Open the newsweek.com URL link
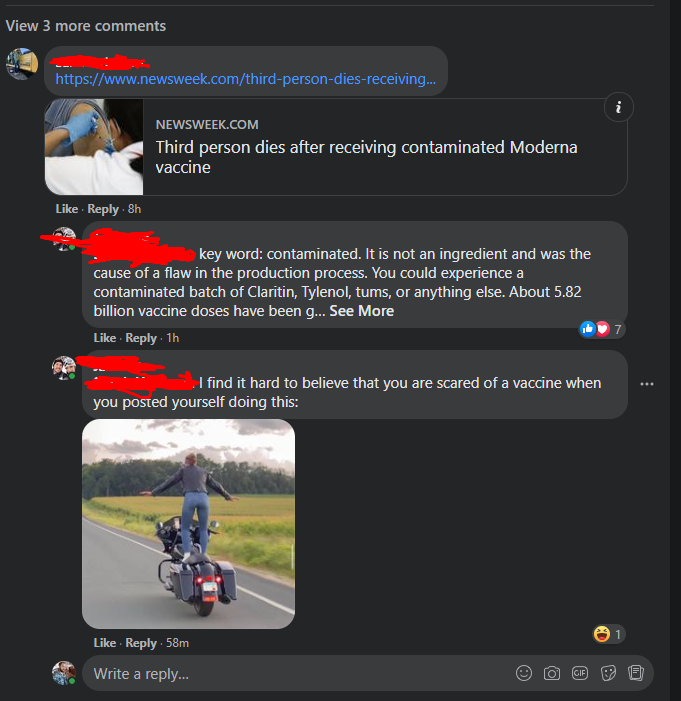Screen dimensions: 681x701 click(245, 79)
